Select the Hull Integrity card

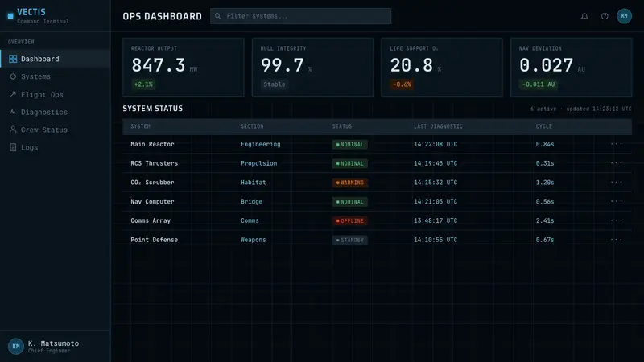[x=312, y=68]
